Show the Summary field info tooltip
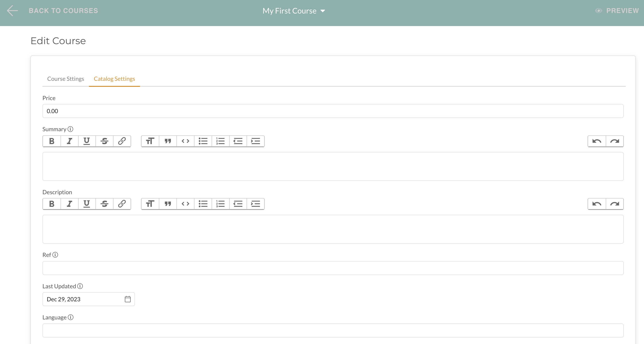Image resolution: width=644 pixels, height=344 pixels. coord(71,129)
